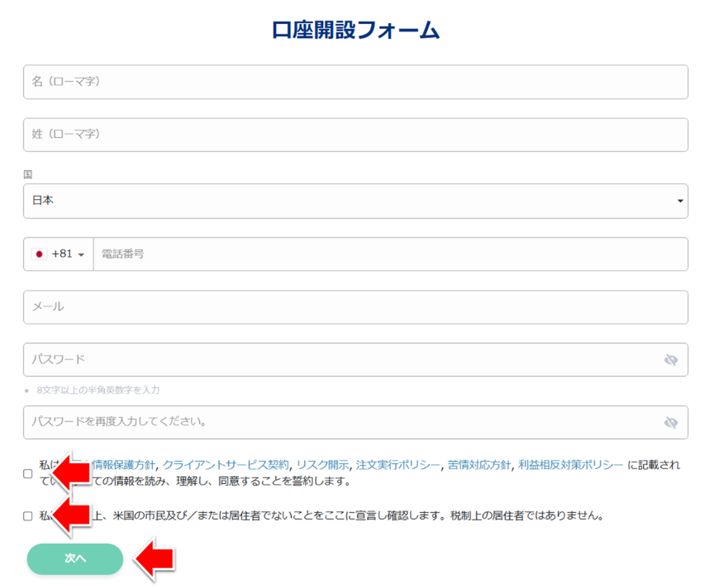Expand the +81 phone country code selector
The image size is (705, 588).
click(59, 254)
